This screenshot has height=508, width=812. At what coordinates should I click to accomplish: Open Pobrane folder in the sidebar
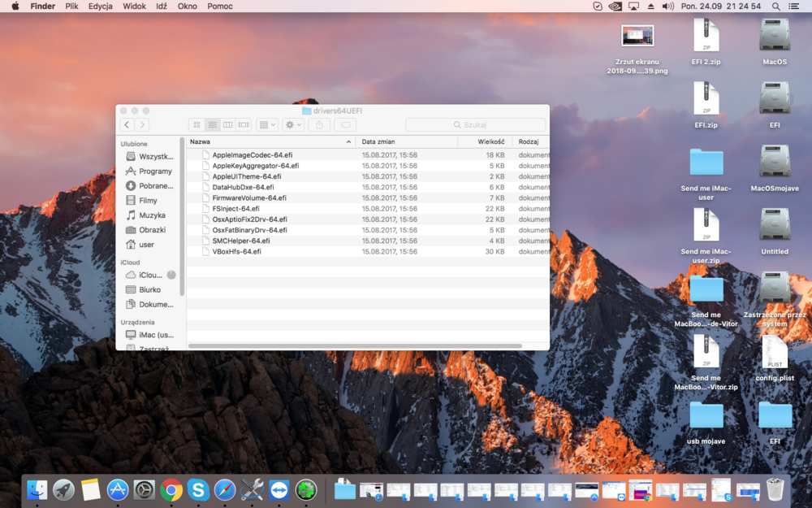tap(155, 186)
